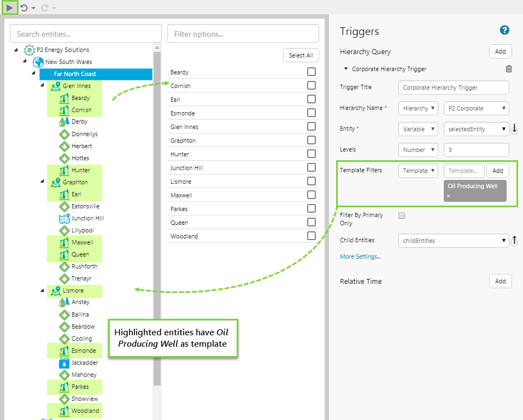Screen dimensions: 523x420
Task: Click the Parkes oil well icon
Action: point(64,387)
